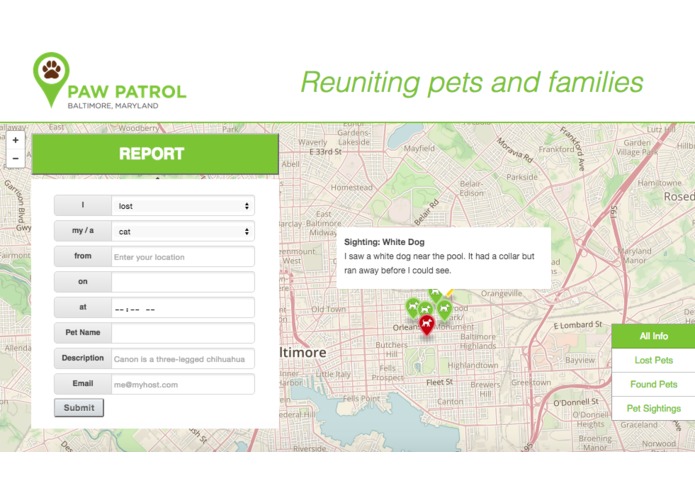Click the PAW PATROL title text
Viewport: 695px width, 494px height.
[x=127, y=92]
